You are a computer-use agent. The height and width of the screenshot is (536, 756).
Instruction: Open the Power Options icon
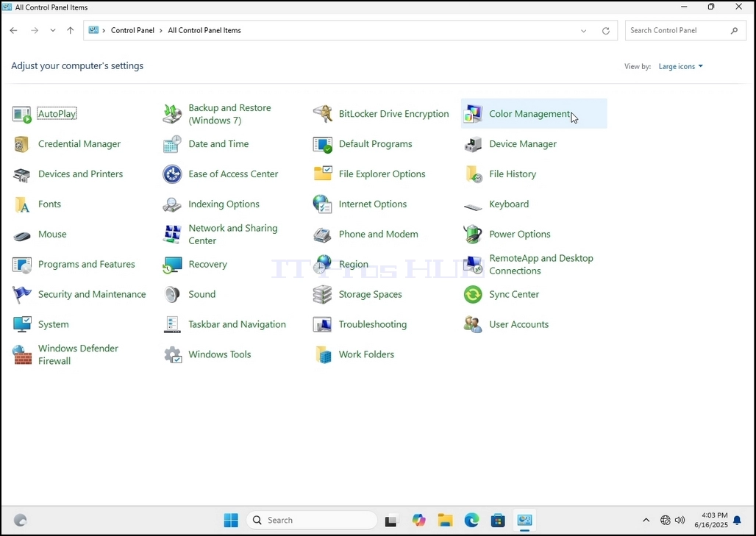[473, 235]
